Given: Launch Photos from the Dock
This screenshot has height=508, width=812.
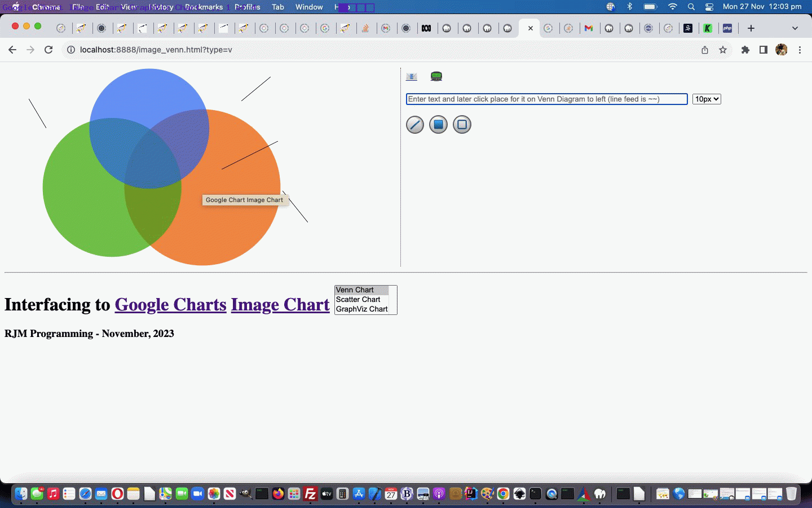Looking at the screenshot, I should [x=214, y=494].
